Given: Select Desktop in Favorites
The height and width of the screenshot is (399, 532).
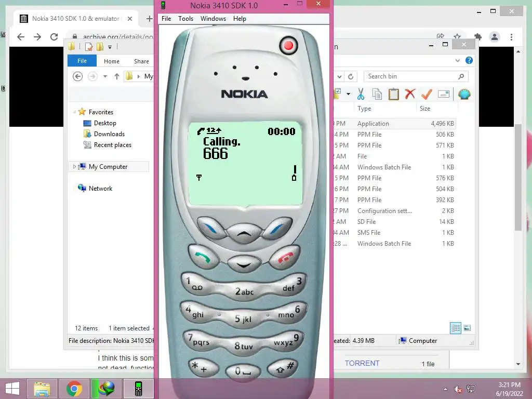Looking at the screenshot, I should (x=105, y=123).
